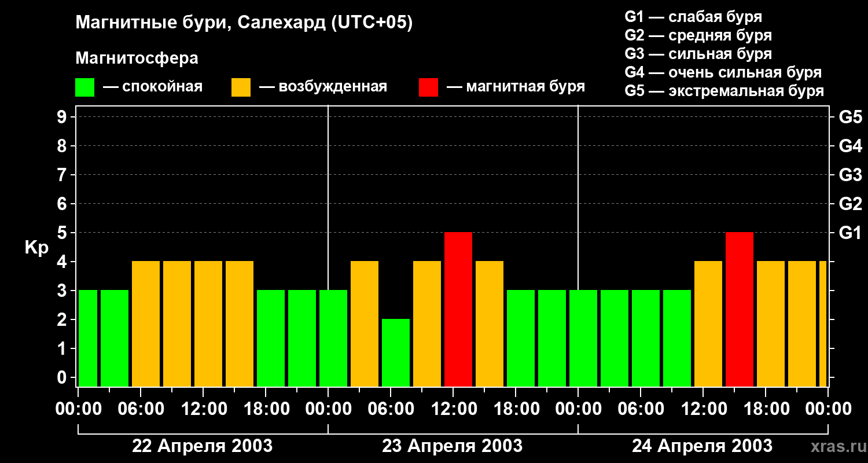Click the chart title 'Магнитные бури, Салехард (UTC+05)'
Viewport: 868px width, 463px height.
[244, 24]
